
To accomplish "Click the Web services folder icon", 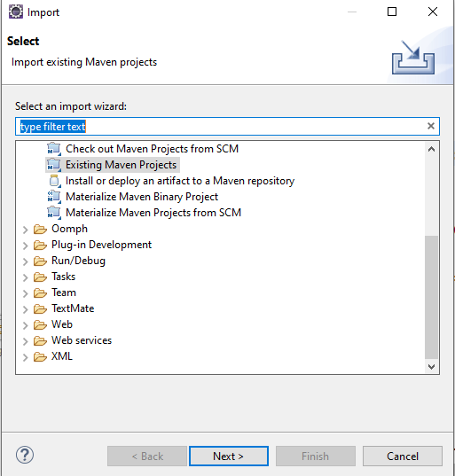I will pos(40,341).
